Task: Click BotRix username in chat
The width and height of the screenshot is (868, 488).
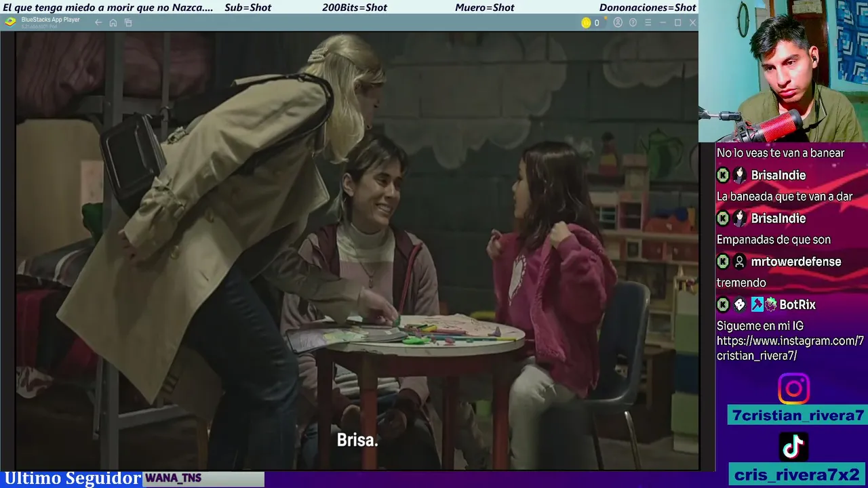Action: 797,305
